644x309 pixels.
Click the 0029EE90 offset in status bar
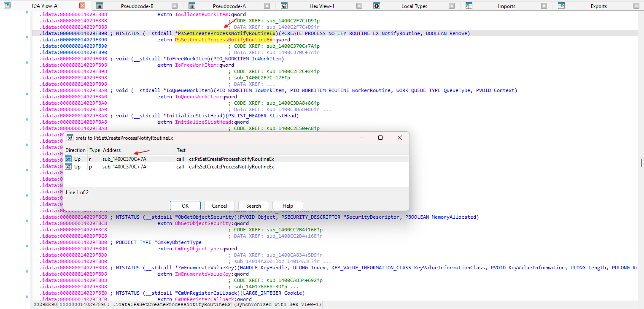45,304
